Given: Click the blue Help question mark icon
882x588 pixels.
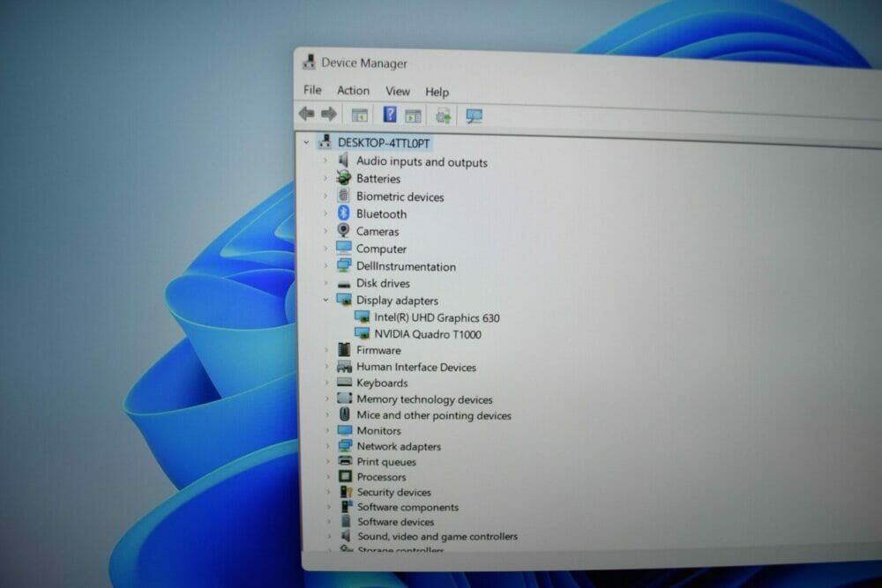Looking at the screenshot, I should [390, 115].
